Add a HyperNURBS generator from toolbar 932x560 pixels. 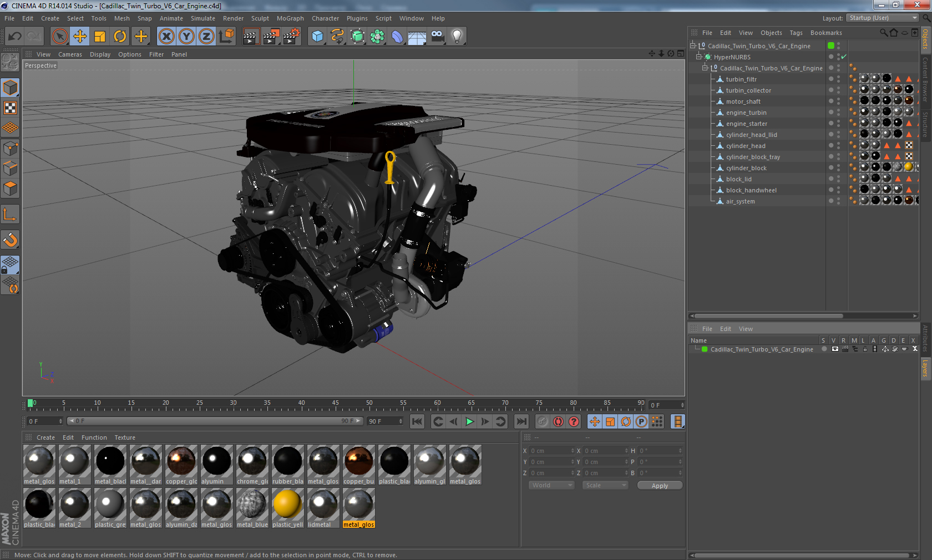tap(358, 37)
